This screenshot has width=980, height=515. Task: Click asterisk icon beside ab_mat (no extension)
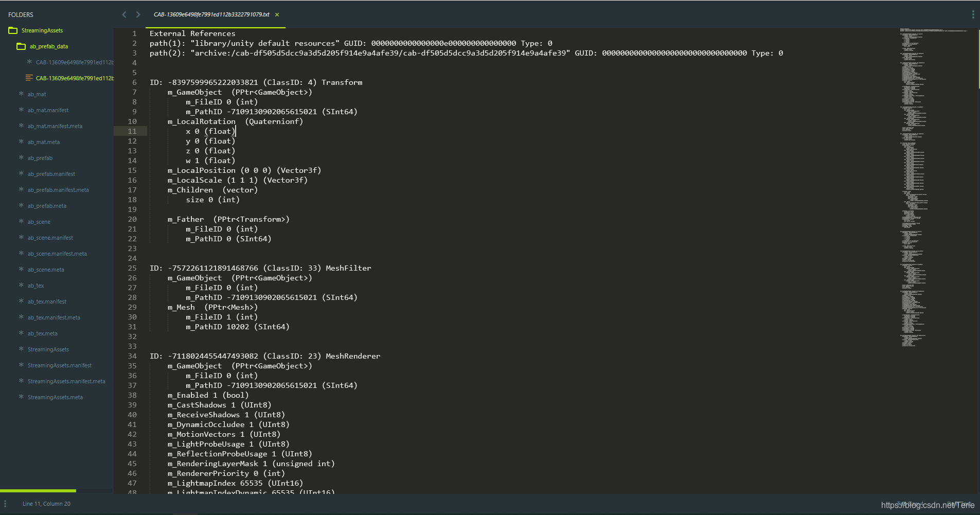(21, 94)
